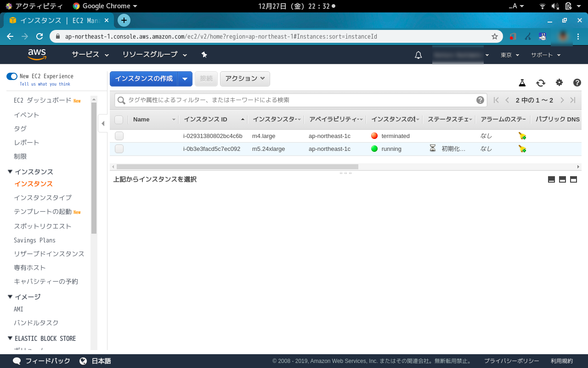This screenshot has height=368, width=588.
Task: Go to the previous page of results
Action: 507,100
